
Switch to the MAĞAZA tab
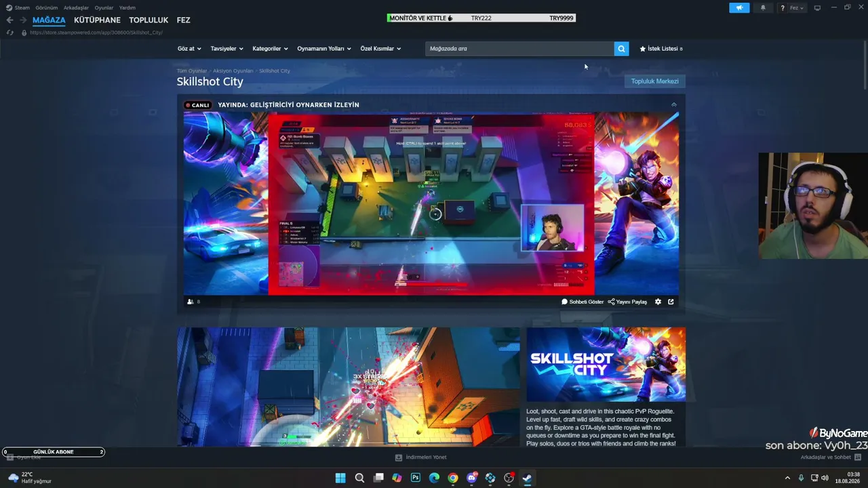[49, 20]
